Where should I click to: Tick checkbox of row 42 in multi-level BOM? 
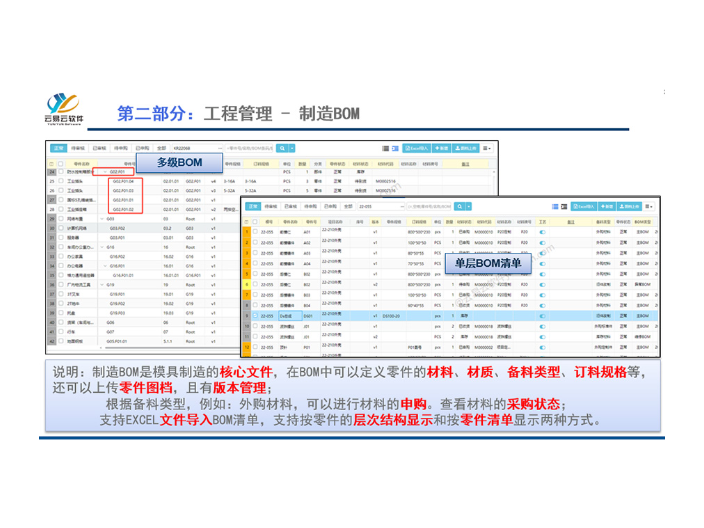point(60,341)
